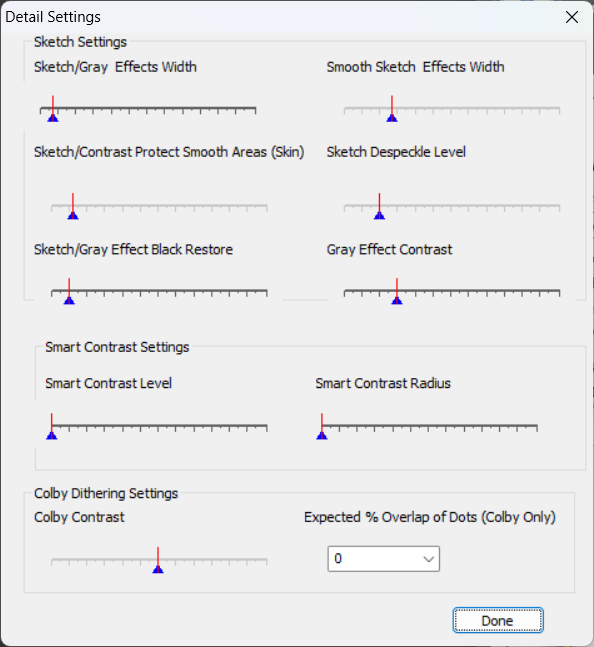The image size is (594, 647).
Task: Click the Sketch/Gray Effects Width slider thumb
Action: [x=53, y=109]
